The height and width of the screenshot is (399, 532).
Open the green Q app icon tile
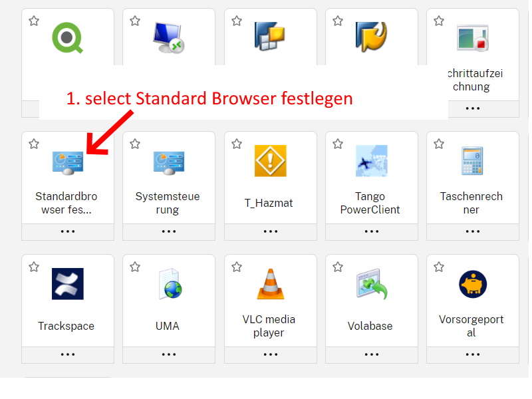pyautogui.click(x=68, y=38)
